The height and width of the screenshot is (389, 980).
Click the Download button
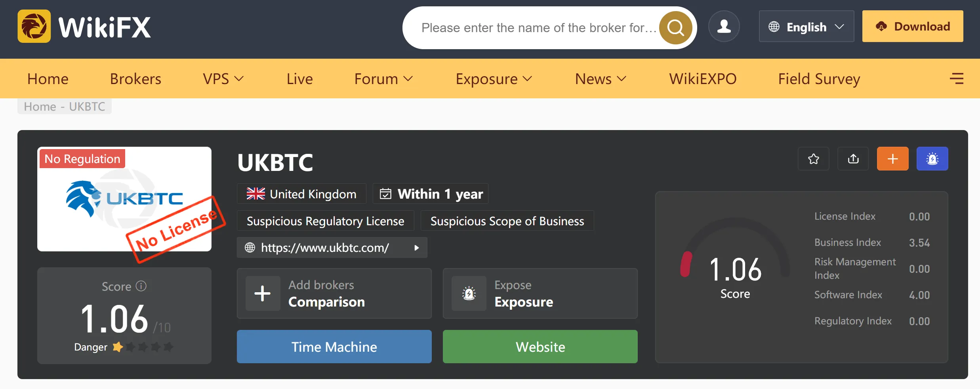tap(913, 26)
